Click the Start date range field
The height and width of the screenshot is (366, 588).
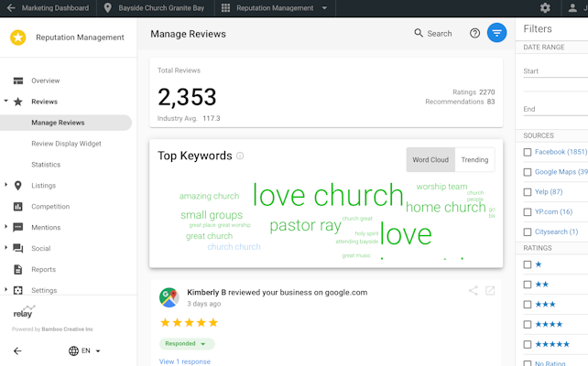pos(554,71)
